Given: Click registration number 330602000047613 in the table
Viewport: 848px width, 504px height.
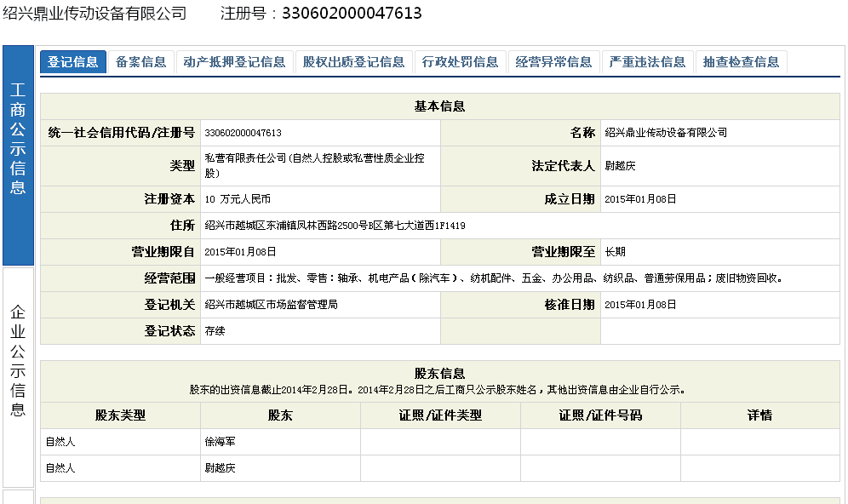Looking at the screenshot, I should [244, 134].
